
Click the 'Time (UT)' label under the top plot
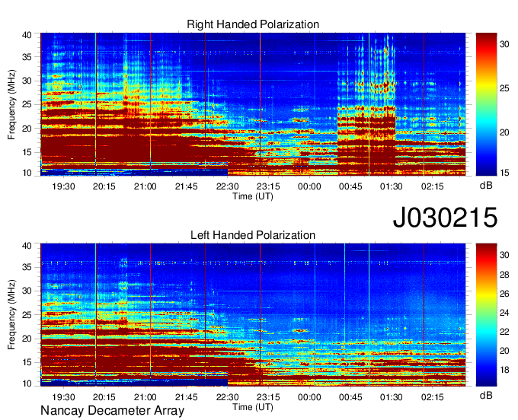pos(253,196)
